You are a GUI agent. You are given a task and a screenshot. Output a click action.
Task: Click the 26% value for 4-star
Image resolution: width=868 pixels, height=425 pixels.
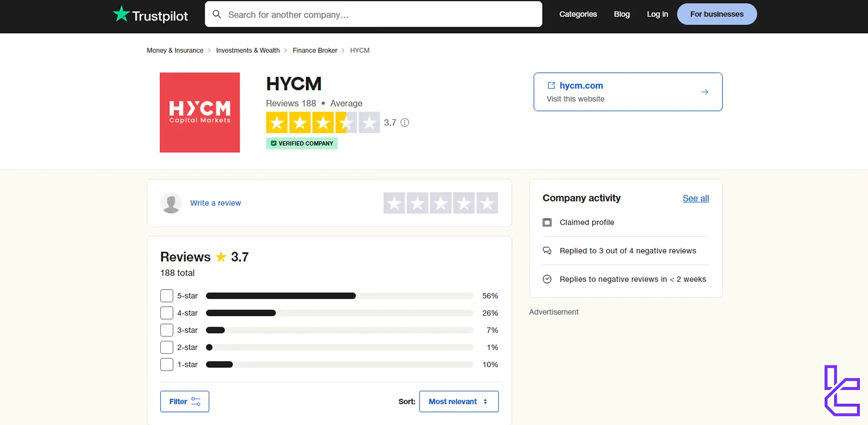[490, 313]
